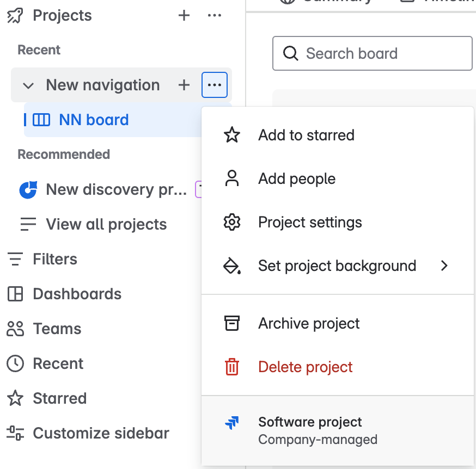Image resolution: width=476 pixels, height=469 pixels.
Task: Click the Filters icon in the sidebar
Action: (x=15, y=259)
